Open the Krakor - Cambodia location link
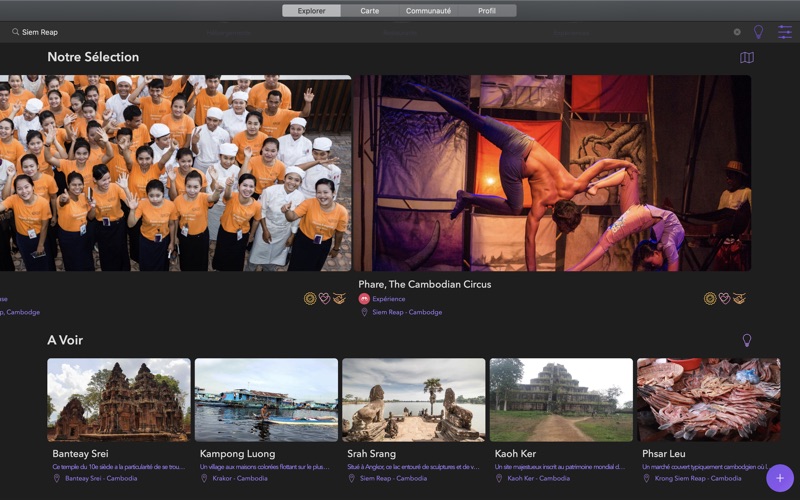 (240, 479)
